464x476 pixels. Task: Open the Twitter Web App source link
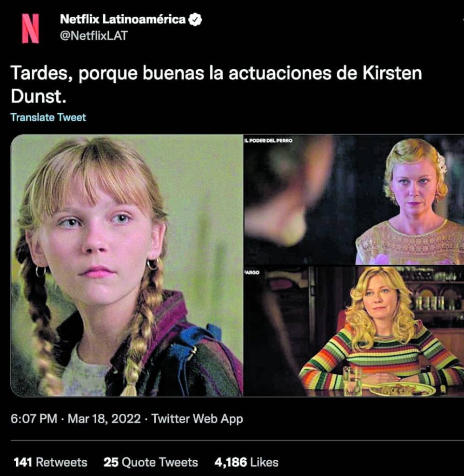[x=198, y=419]
